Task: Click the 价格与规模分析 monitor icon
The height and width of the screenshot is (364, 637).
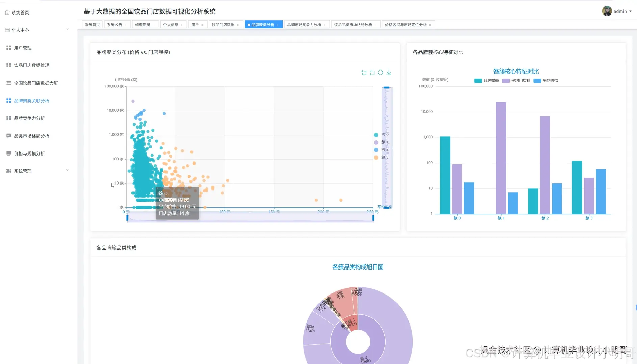Action: 9,153
